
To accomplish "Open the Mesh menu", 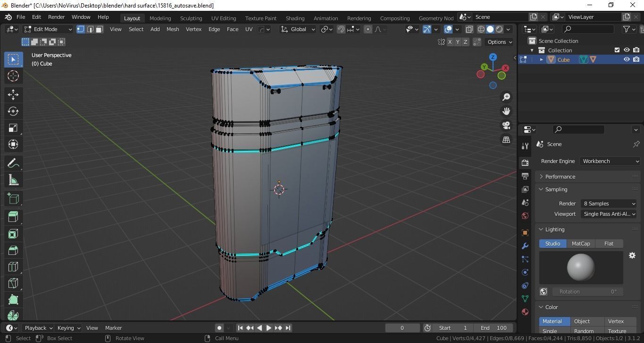I will point(173,29).
